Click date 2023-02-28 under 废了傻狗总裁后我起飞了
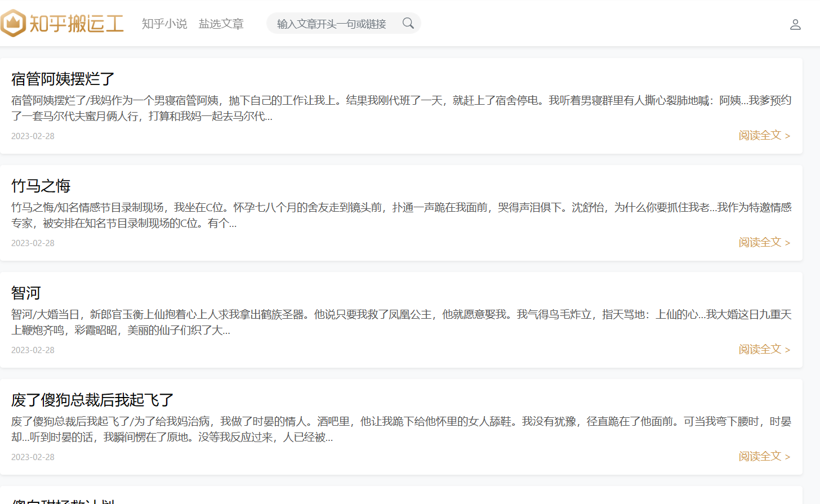 click(x=33, y=457)
